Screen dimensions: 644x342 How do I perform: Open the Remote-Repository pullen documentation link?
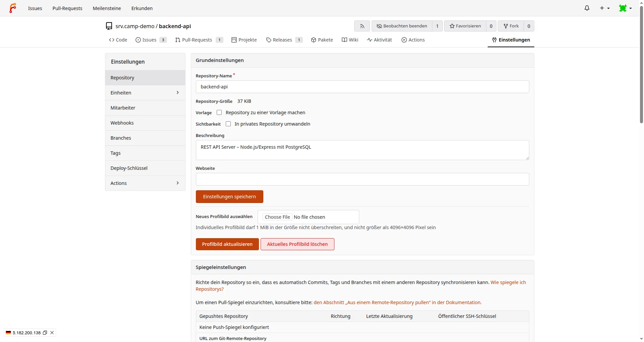pos(397,302)
